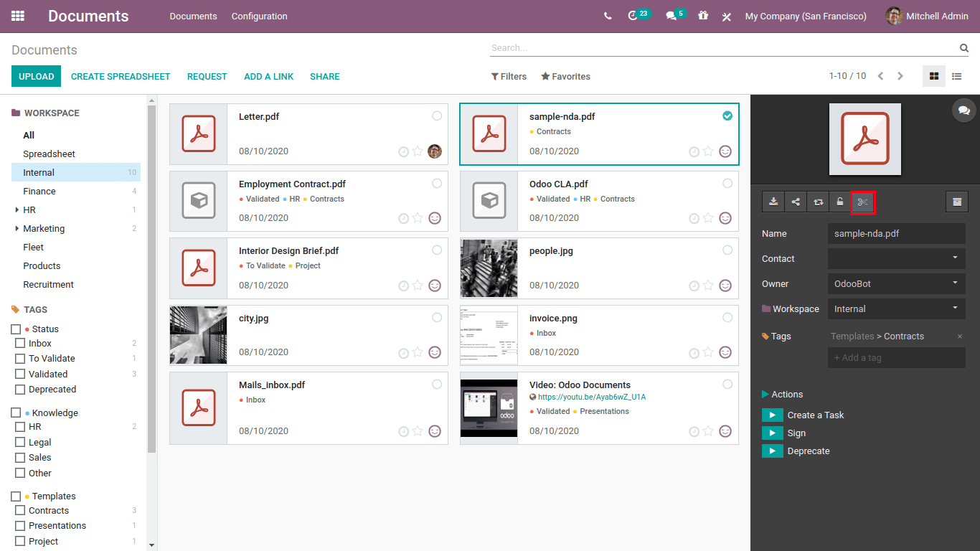Screen dimensions: 980x551
Task: Click the Search input field
Action: point(723,48)
